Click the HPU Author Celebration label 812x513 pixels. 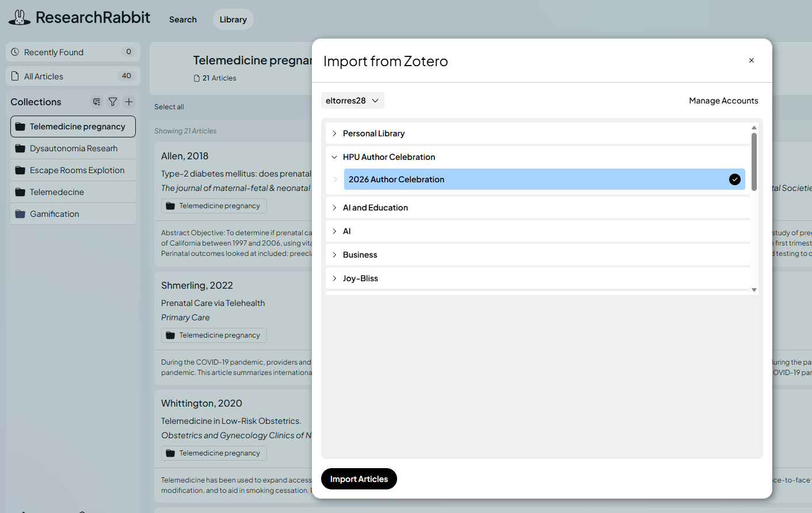(x=389, y=157)
